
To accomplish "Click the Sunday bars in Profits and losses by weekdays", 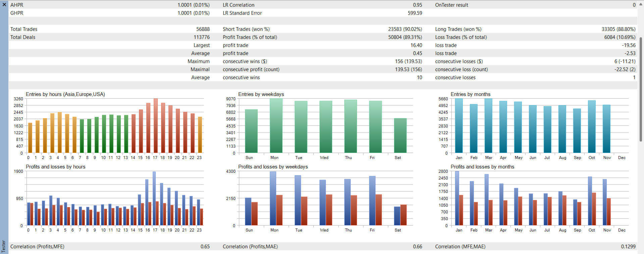I will (x=251, y=211).
